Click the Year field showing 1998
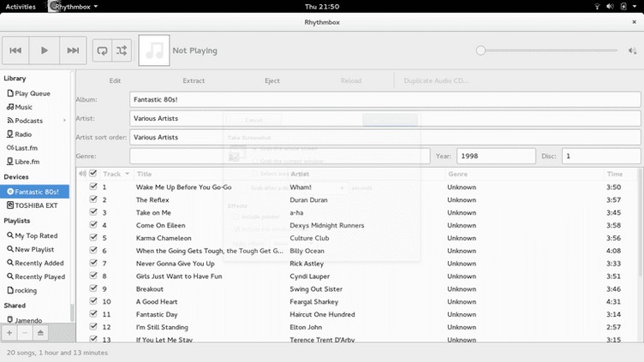This screenshot has width=644, height=362. pyautogui.click(x=496, y=156)
